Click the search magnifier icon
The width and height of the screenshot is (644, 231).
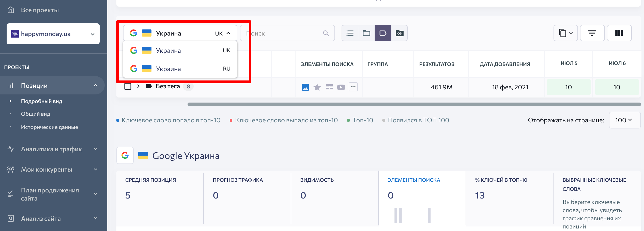coord(326,33)
